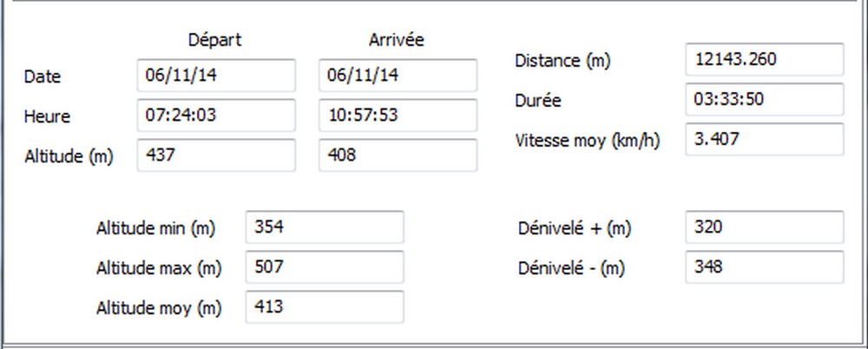The width and height of the screenshot is (868, 349).
Task: Select the Arrivée Heure field 10:57:53
Action: (398, 115)
